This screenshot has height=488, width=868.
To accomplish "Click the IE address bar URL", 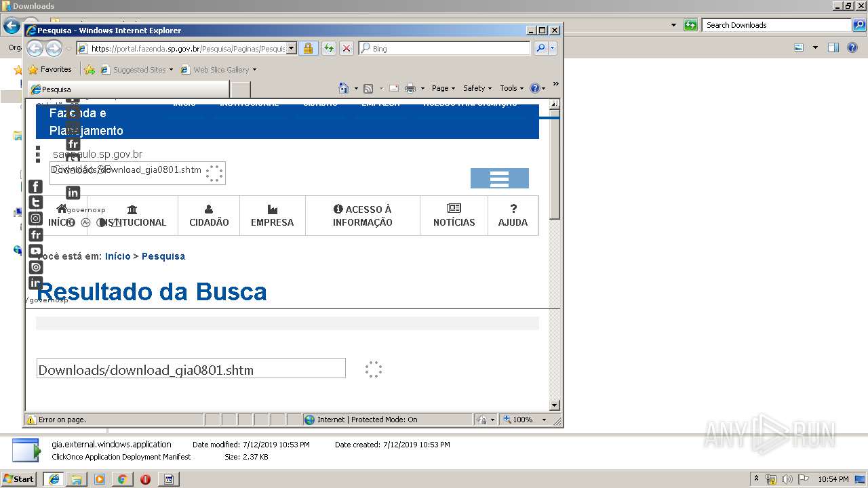I will [x=188, y=49].
